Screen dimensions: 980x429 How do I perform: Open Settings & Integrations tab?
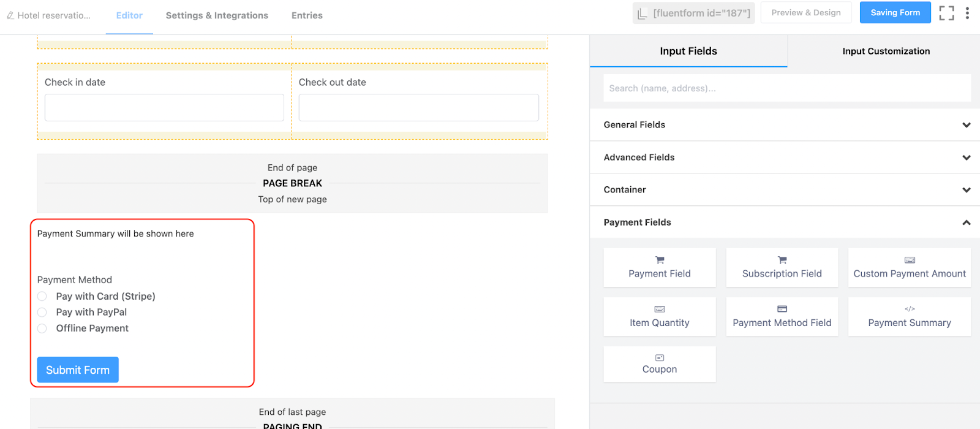[x=217, y=15]
